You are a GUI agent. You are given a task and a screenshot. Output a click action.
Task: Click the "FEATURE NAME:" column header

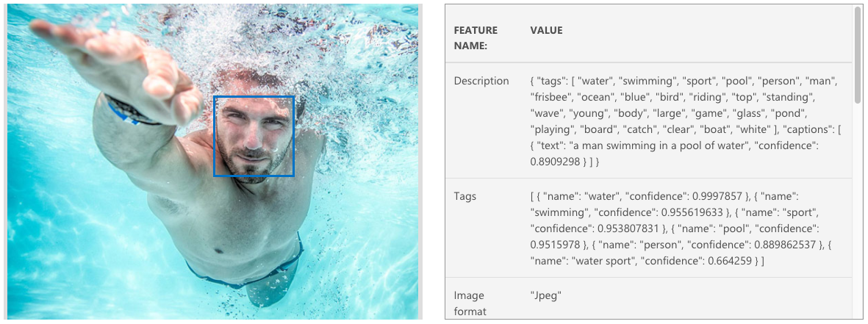[x=476, y=37]
